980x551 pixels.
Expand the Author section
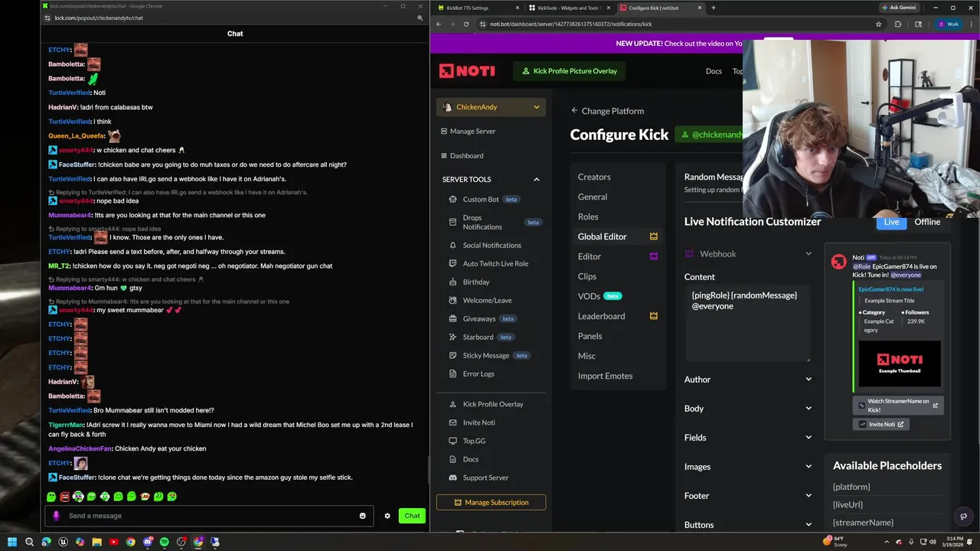[748, 380]
